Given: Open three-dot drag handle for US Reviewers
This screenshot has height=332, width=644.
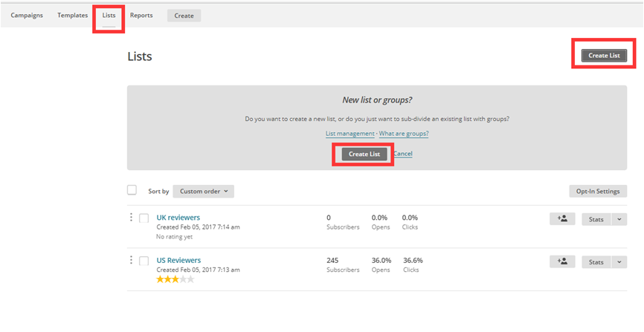Looking at the screenshot, I should [132, 260].
